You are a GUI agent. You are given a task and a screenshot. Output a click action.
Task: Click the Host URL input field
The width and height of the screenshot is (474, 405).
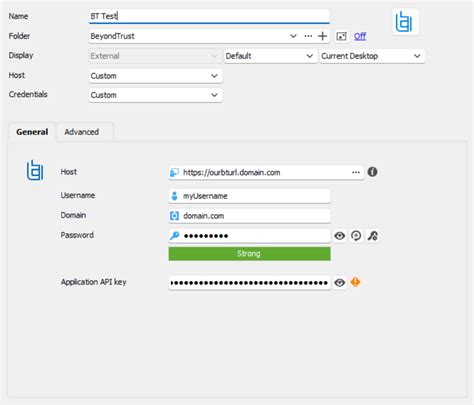[x=266, y=172]
